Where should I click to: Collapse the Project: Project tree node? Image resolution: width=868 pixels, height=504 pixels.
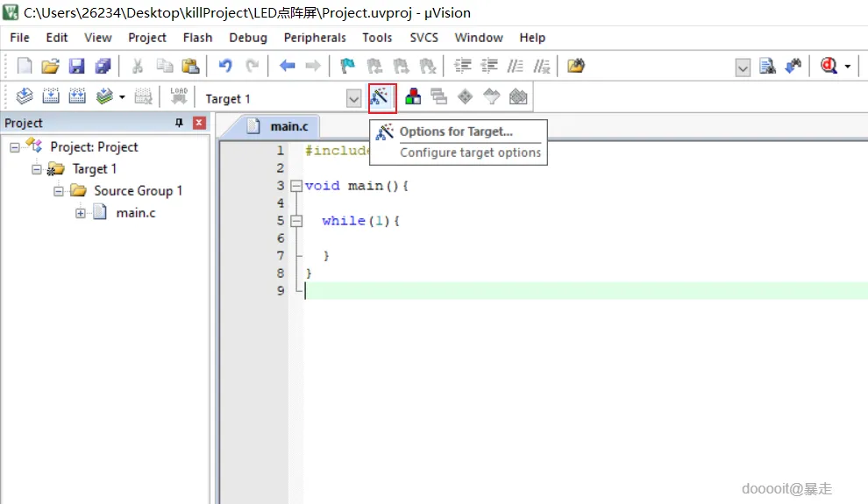[x=14, y=147]
